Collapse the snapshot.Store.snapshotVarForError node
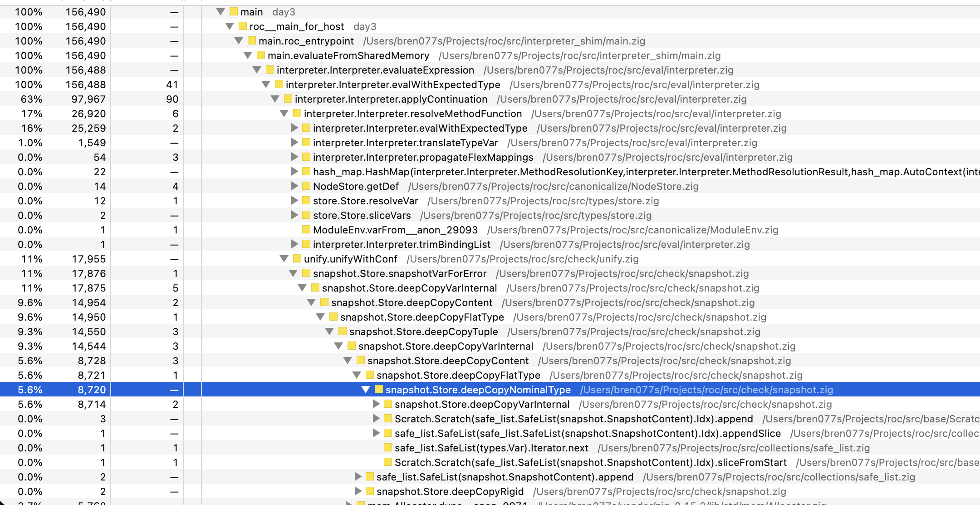980x505 pixels. (293, 273)
